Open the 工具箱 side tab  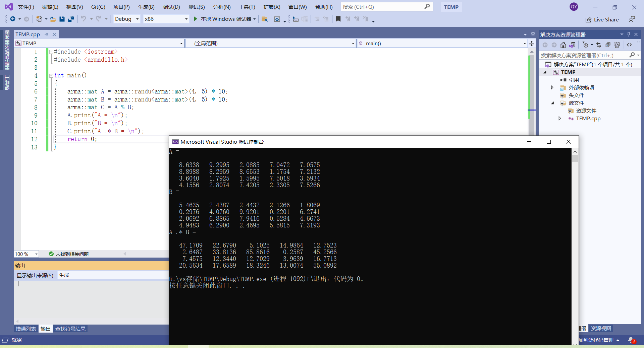click(7, 82)
